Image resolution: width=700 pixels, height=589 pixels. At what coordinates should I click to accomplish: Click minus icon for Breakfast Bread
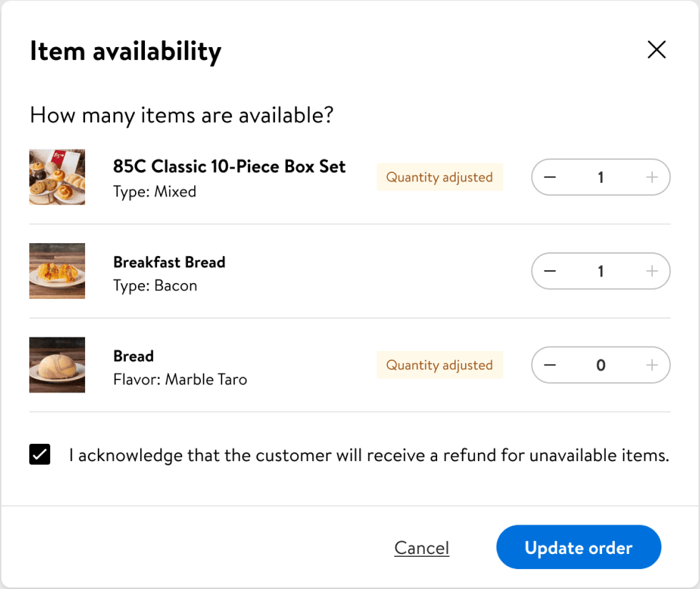[x=550, y=271]
